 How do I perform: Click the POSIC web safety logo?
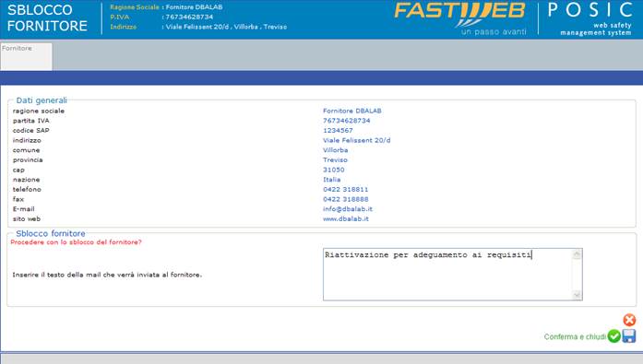(x=590, y=18)
